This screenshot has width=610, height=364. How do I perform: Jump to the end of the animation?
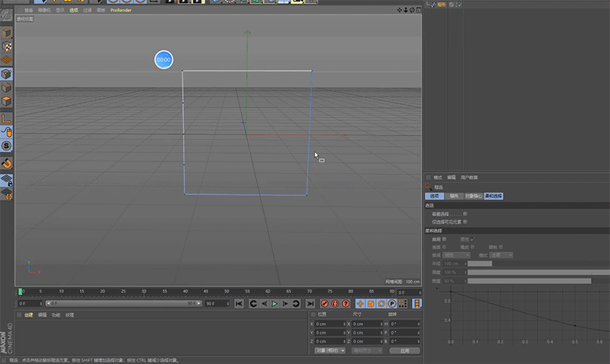click(x=309, y=304)
